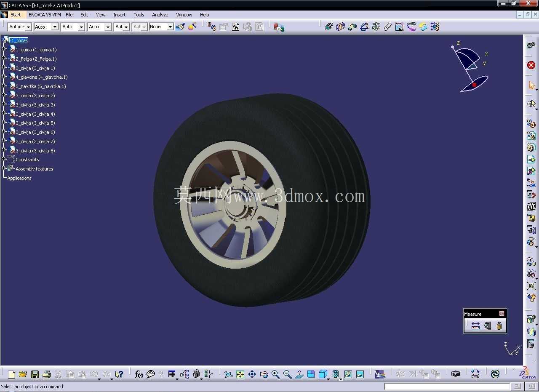
Task: Expand the 4_glavcina tree node
Action: [x=4, y=77]
